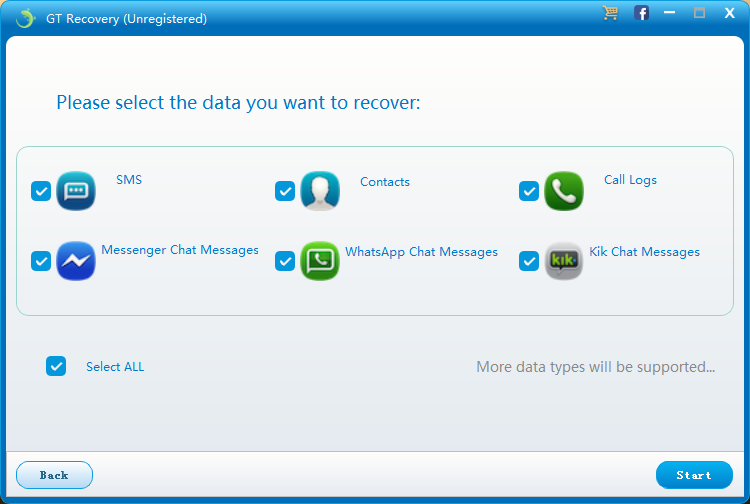
Task: Click WhatsApp Chat Messages label
Action: (421, 252)
